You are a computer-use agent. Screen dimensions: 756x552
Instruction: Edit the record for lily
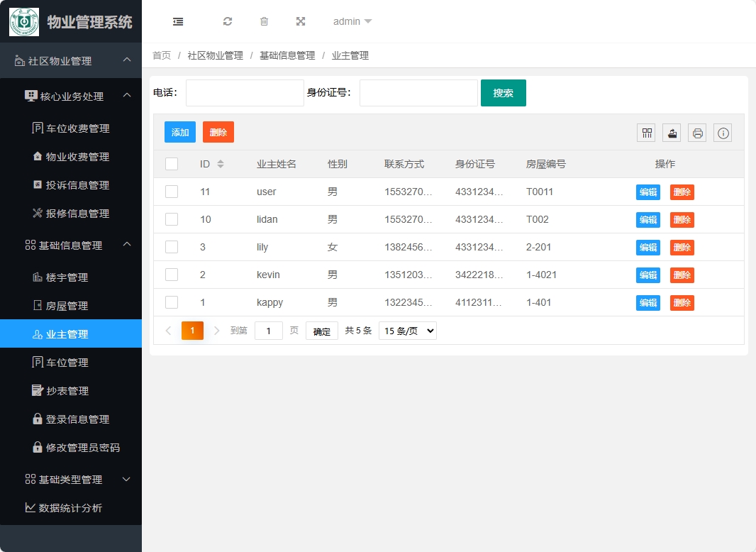[x=647, y=247]
